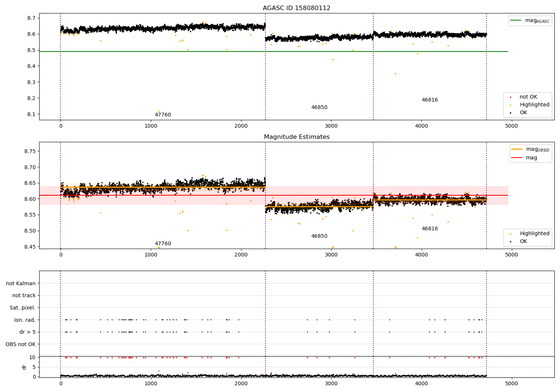The image size is (560, 392).
Task: Click the 8.7 y-axis tick in top plot
Action: click(31, 18)
